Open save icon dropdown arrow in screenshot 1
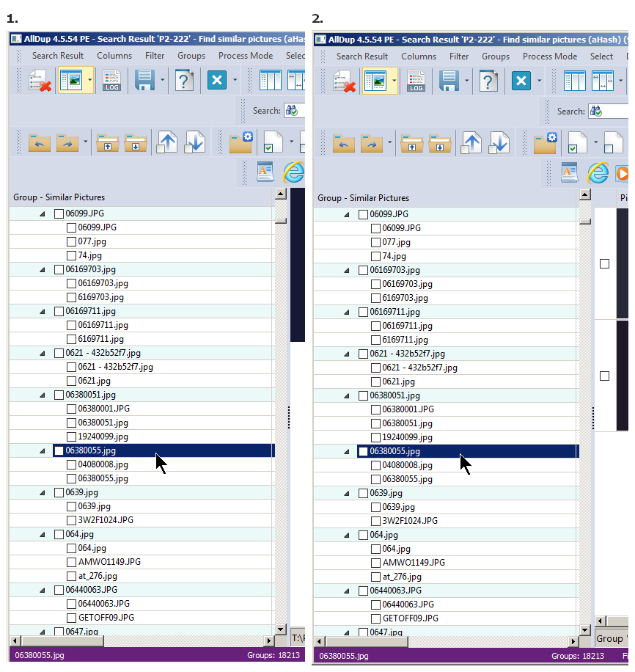The image size is (635, 672). point(163,80)
